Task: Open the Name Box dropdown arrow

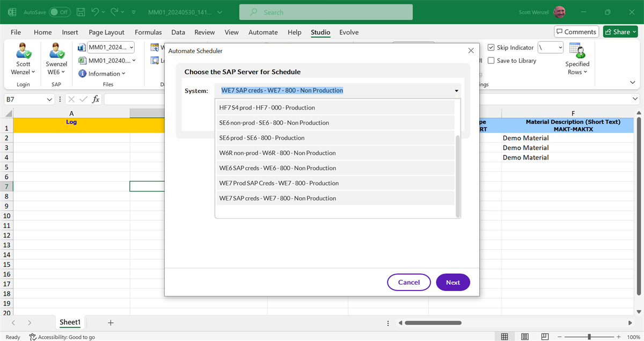Action: 49,99
